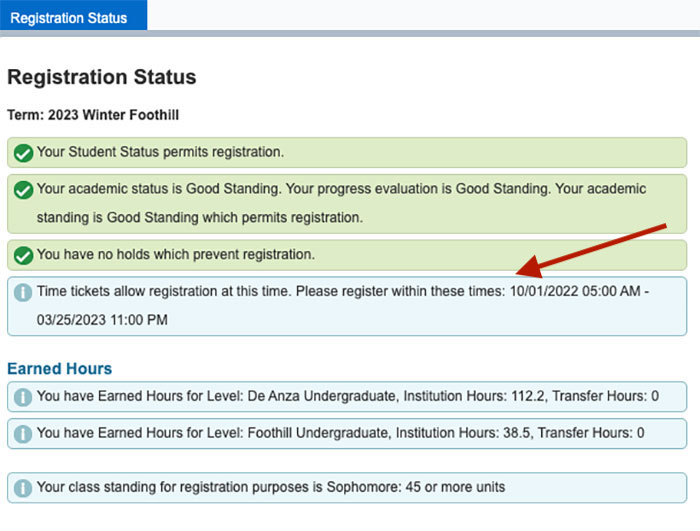Click the info icon beside class standing

tap(21, 488)
